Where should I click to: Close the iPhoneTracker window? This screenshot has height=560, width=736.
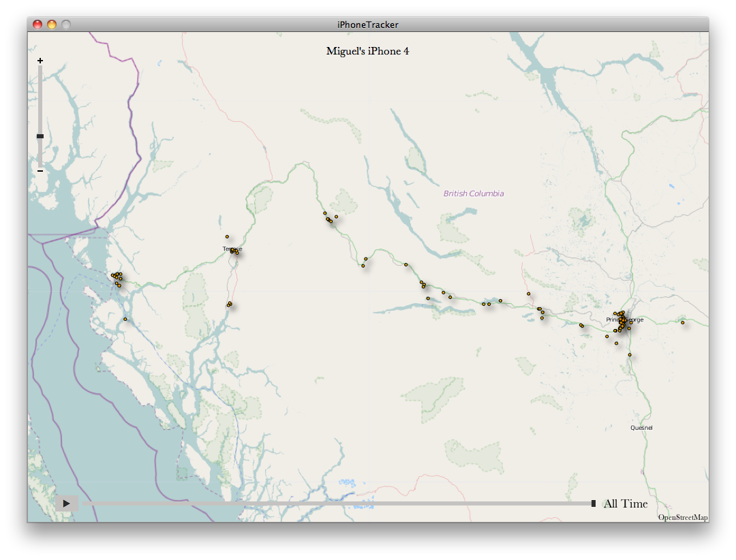click(x=37, y=25)
